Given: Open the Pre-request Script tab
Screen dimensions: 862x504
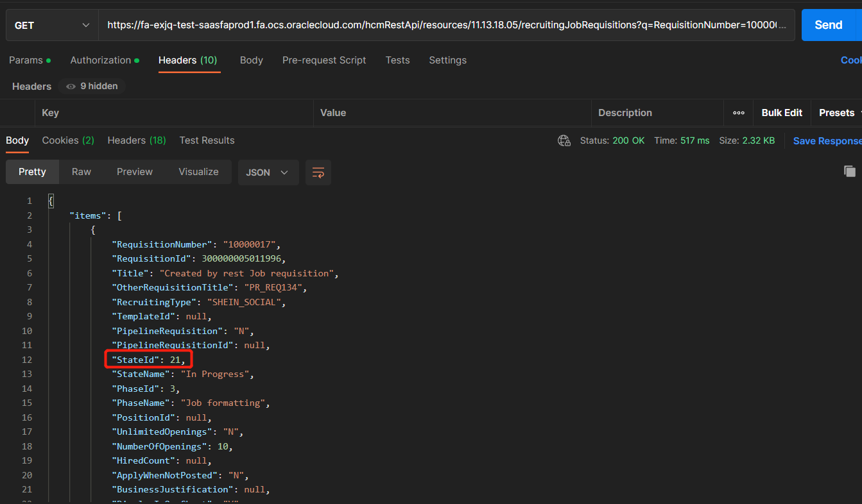Looking at the screenshot, I should [x=324, y=60].
